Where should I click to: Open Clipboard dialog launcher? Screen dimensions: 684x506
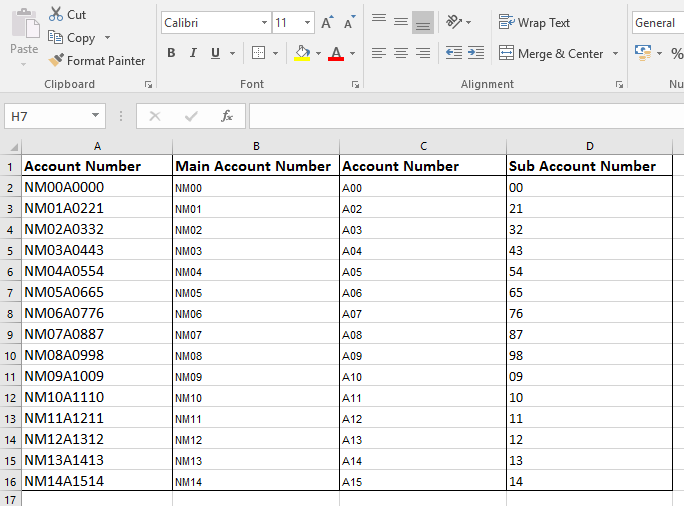[x=148, y=85]
